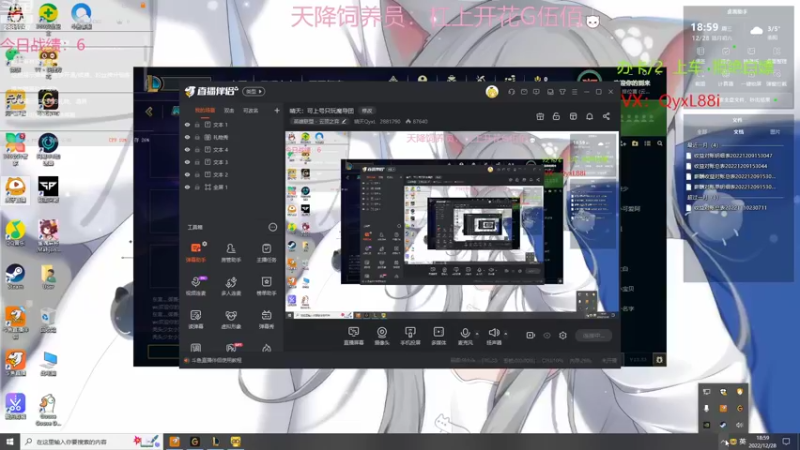This screenshot has height=450, width=800.
Task: Click the start streaming button in the bottom bar
Action: tap(593, 335)
